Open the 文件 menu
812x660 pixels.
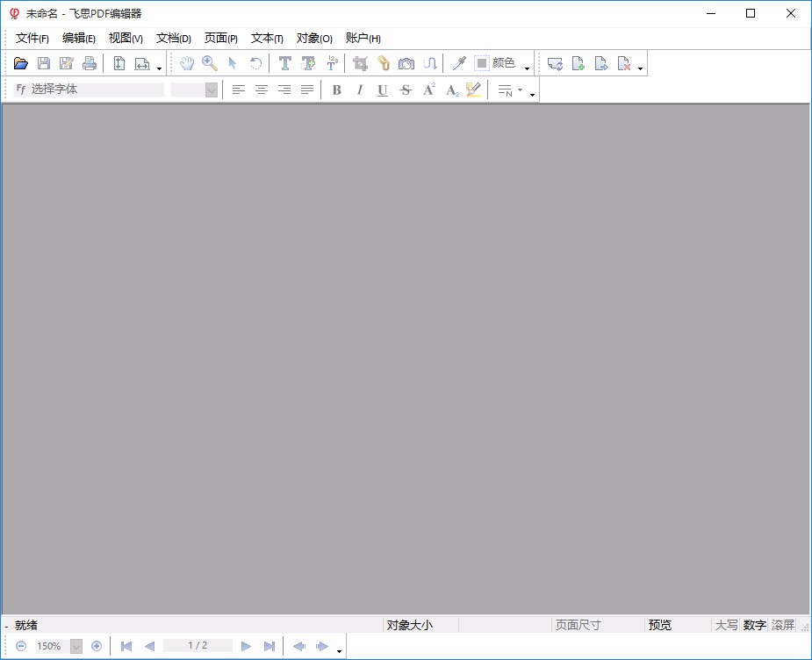32,38
